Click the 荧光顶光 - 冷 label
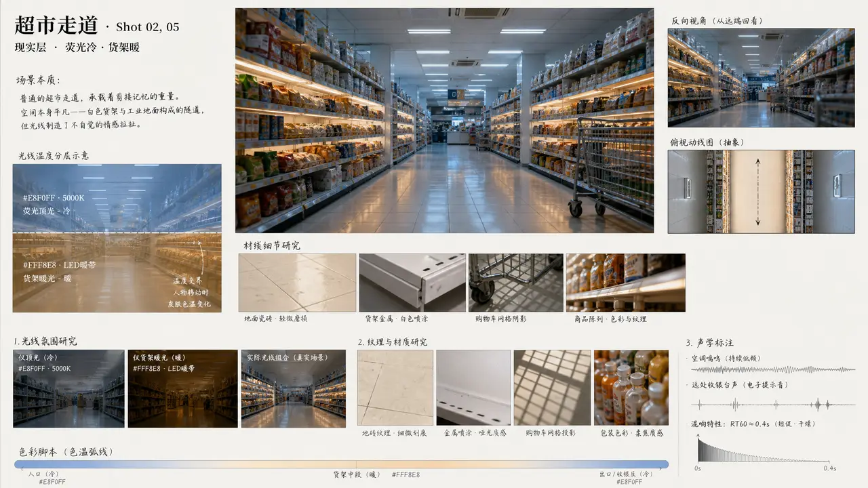Viewport: 868px width, 488px height. [x=46, y=211]
